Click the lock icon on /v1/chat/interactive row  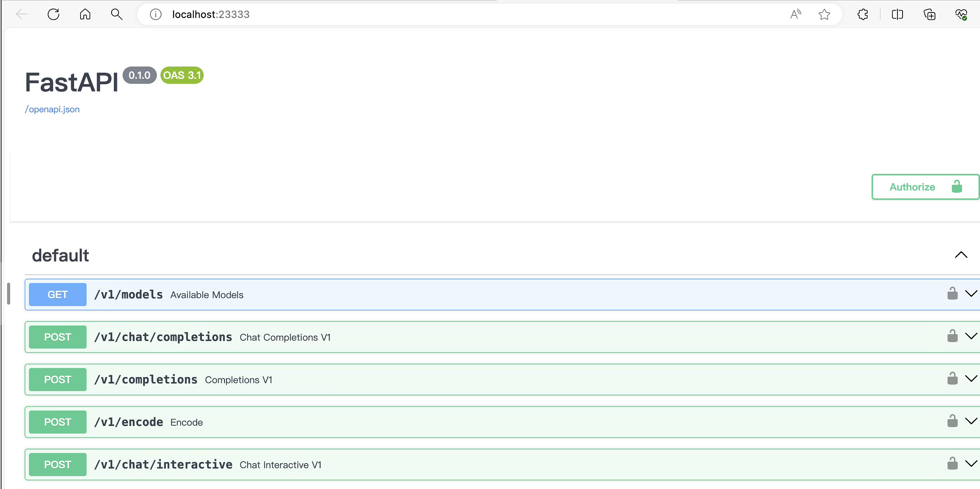coord(952,463)
